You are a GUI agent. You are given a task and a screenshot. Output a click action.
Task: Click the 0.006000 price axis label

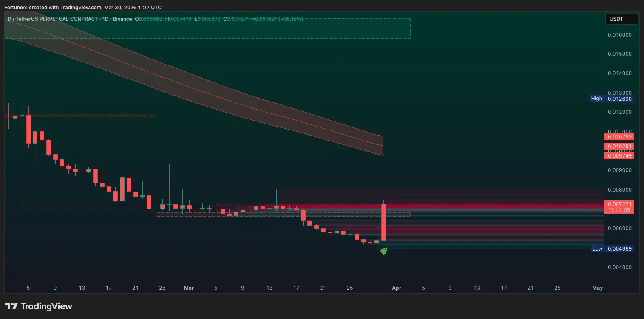point(620,229)
